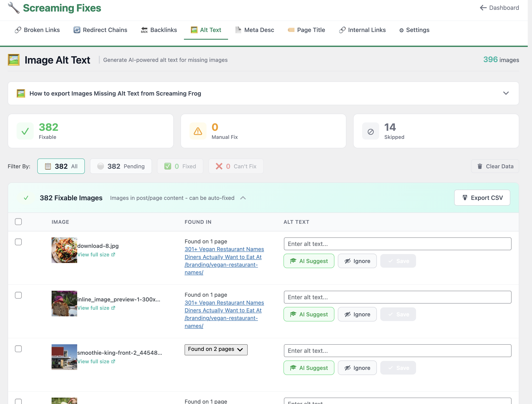
Task: Click the Meta Desc document icon
Action: pos(238,30)
